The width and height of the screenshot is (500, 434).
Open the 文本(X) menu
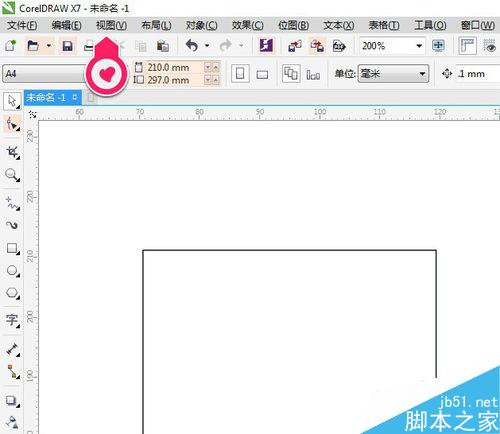point(339,25)
